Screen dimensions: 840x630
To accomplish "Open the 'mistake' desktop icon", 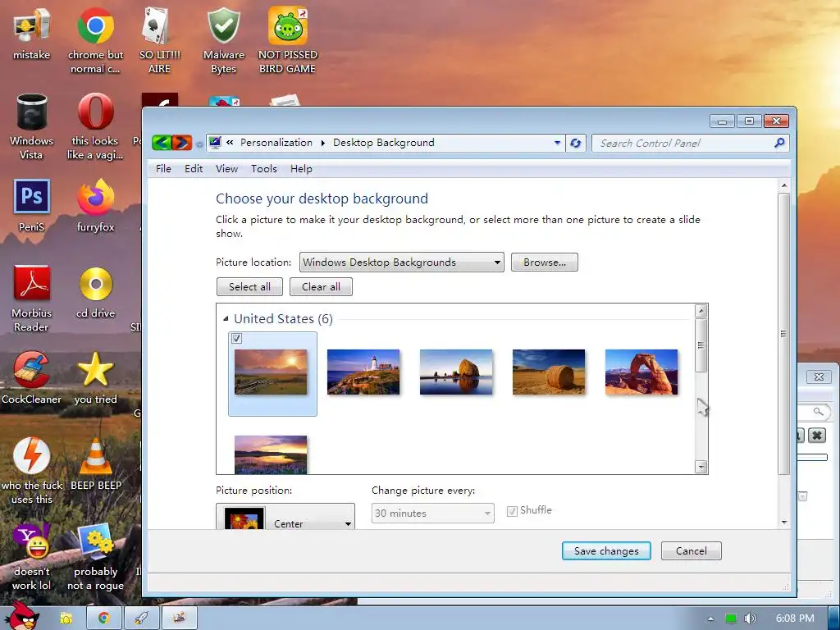I will pyautogui.click(x=32, y=33).
